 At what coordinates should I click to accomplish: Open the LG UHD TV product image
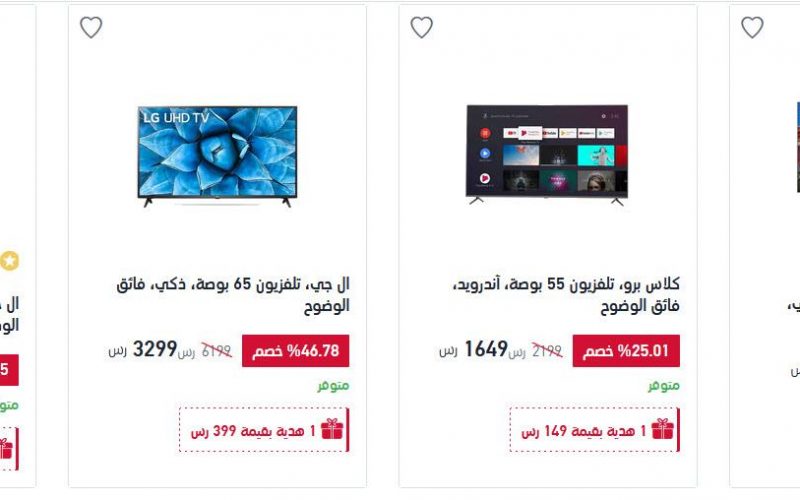(217, 156)
